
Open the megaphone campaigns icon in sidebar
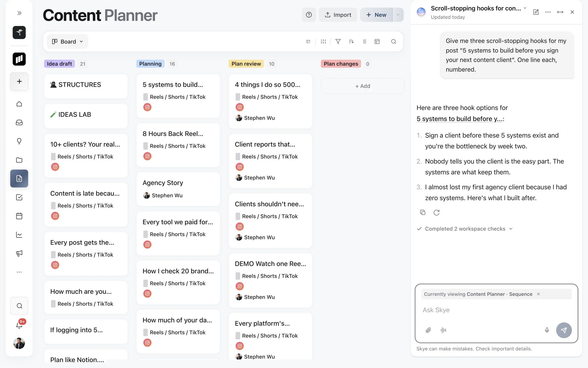point(19,253)
